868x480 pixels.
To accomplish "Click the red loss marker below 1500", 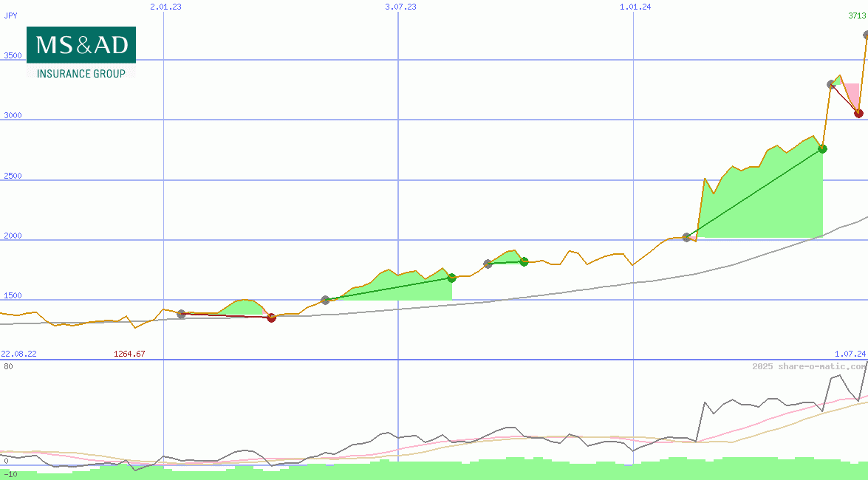I will point(271,318).
